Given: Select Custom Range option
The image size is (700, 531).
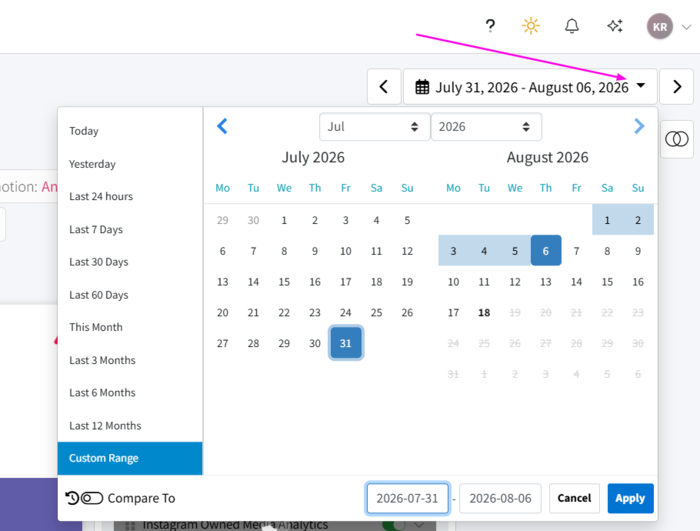Looking at the screenshot, I should [129, 458].
